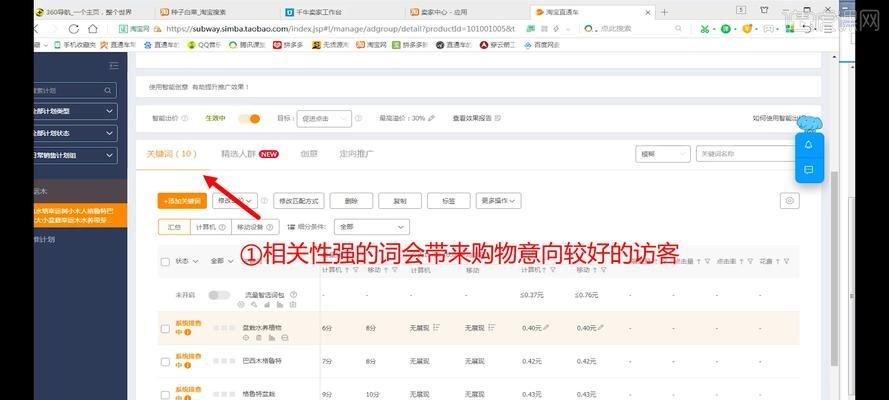Select the 计算机 device tab

[x=210, y=227]
